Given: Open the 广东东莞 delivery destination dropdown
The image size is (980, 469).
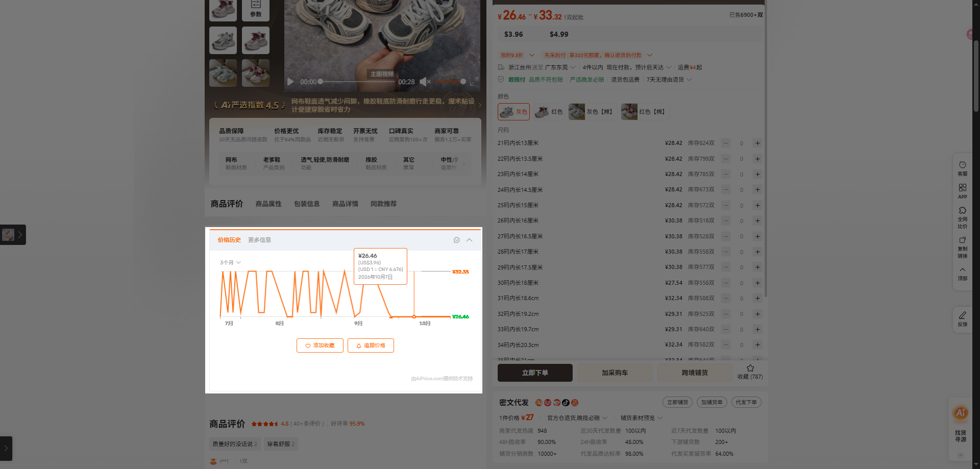Looking at the screenshot, I should pyautogui.click(x=560, y=67).
